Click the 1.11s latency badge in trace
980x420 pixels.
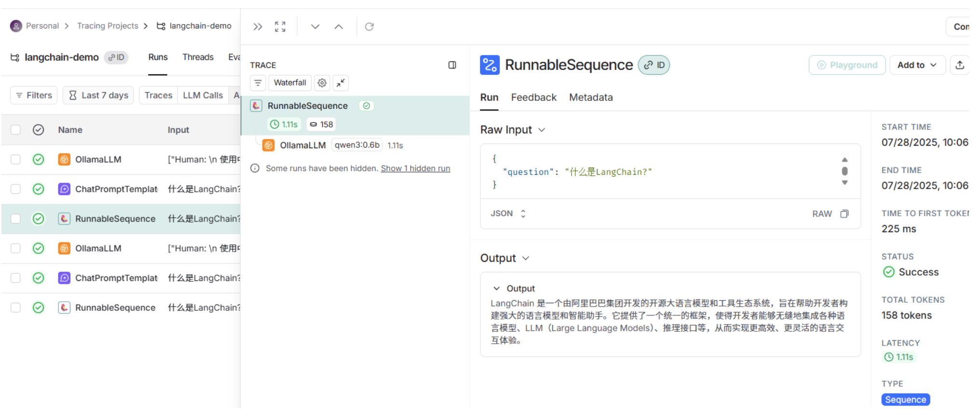pyautogui.click(x=284, y=125)
